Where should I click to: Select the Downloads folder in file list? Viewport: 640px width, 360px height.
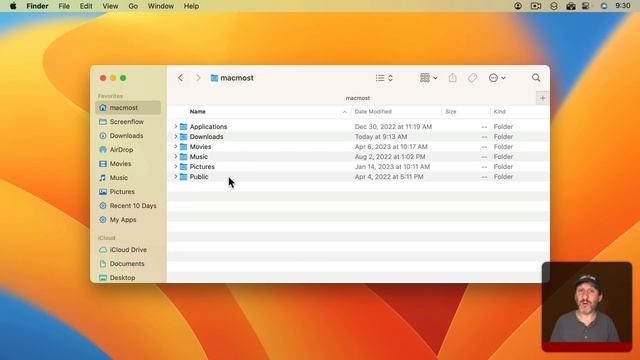pyautogui.click(x=358, y=136)
